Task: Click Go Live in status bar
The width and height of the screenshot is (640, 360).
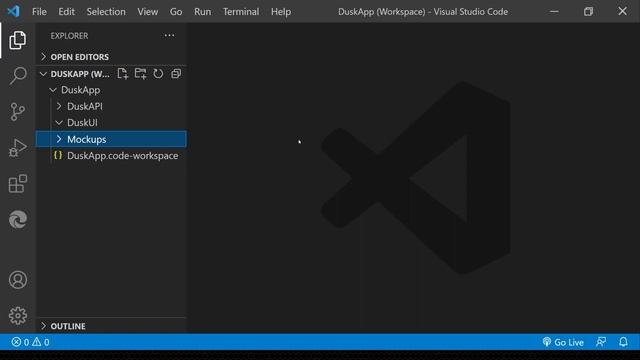Action: coord(563,342)
